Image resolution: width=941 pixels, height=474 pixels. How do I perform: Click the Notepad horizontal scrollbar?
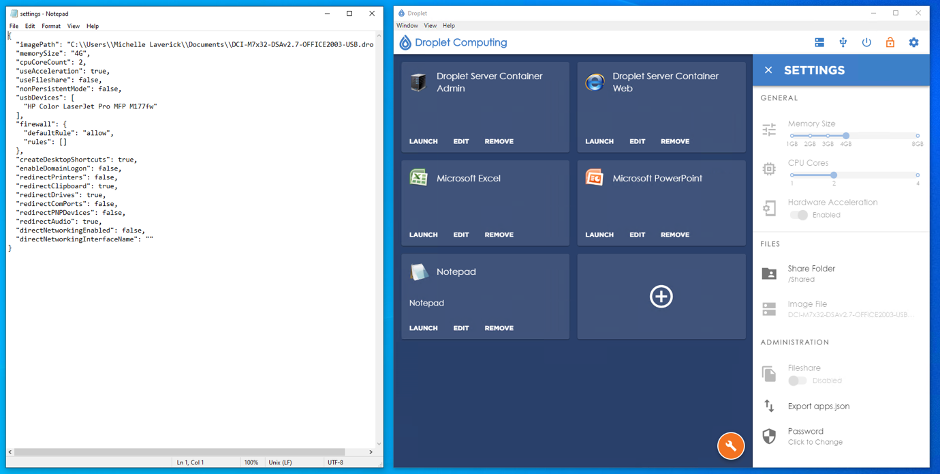179,452
